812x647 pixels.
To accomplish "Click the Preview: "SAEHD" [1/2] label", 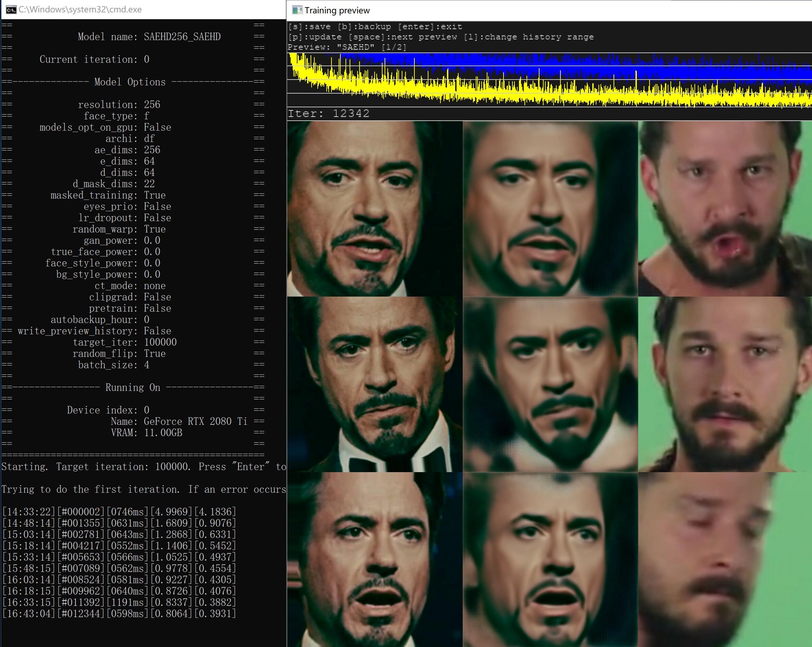I will coord(347,47).
